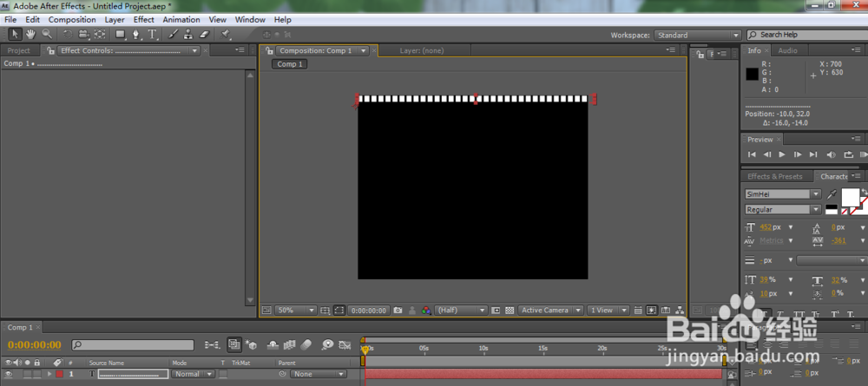The width and height of the screenshot is (868, 386).
Task: Switch to Effects & Presets tab
Action: coord(774,176)
